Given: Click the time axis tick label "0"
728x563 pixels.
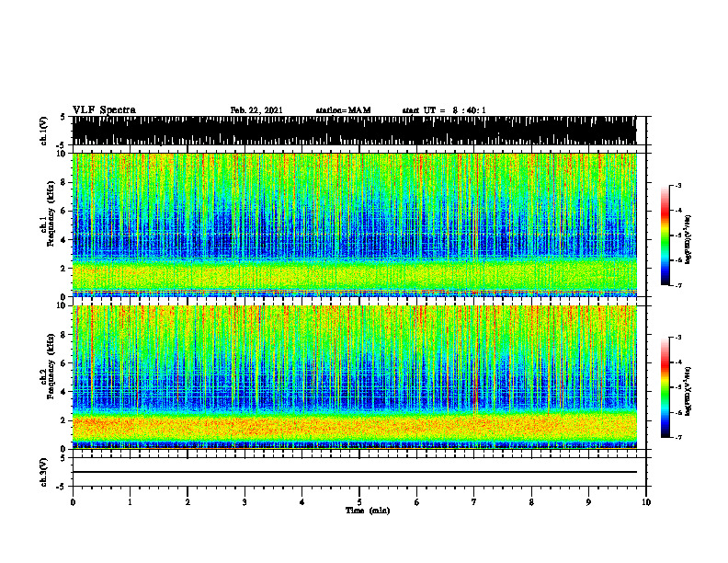Looking at the screenshot, I should [73, 502].
